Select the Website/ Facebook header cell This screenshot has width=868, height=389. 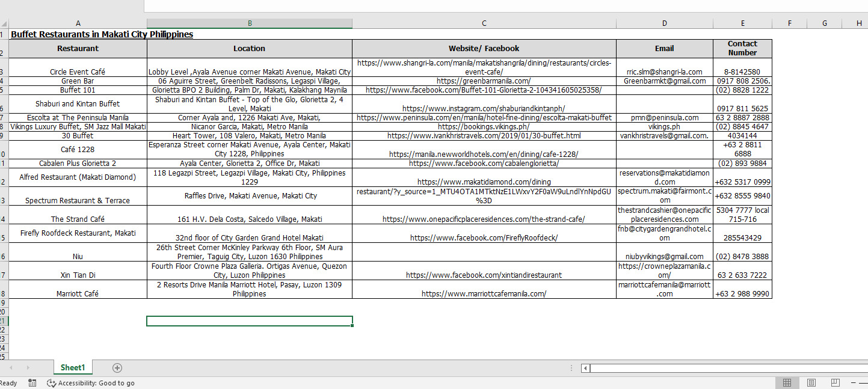pos(484,49)
